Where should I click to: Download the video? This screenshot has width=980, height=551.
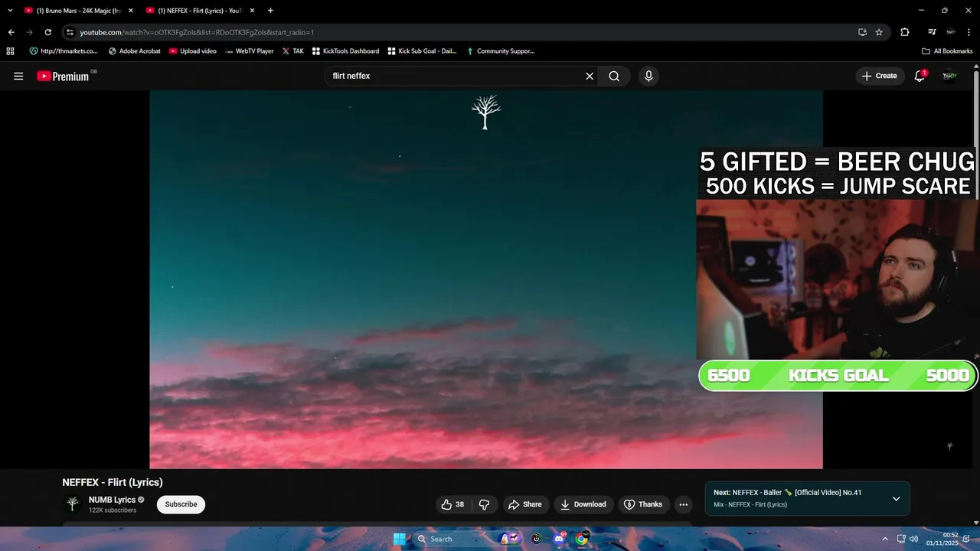(x=583, y=504)
